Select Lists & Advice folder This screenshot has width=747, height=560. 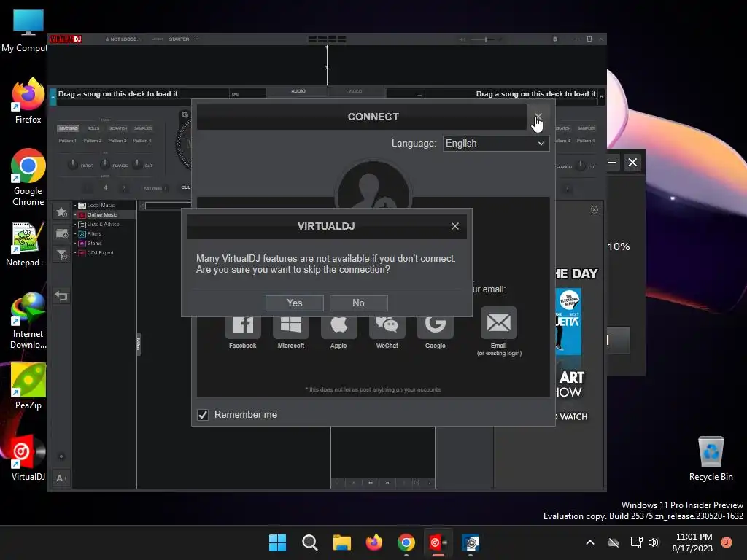(103, 225)
